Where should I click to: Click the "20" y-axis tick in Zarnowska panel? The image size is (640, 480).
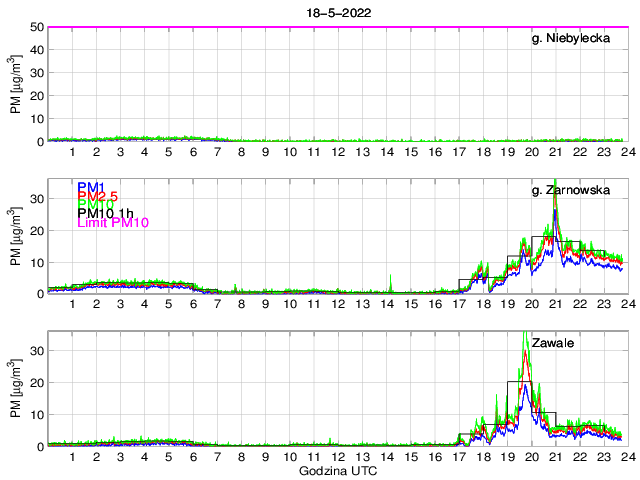coord(37,231)
